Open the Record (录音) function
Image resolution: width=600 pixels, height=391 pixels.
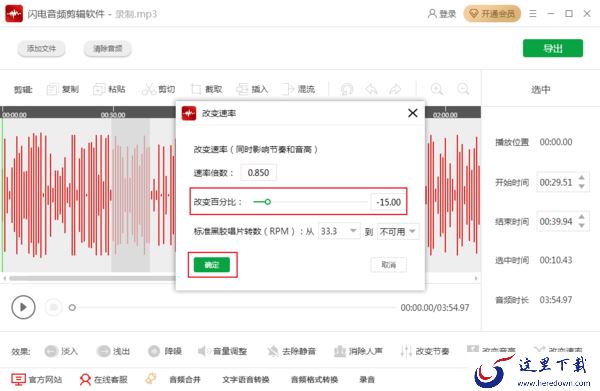tap(367, 379)
